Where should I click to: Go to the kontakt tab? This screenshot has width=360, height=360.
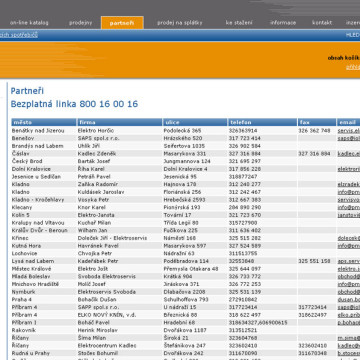(x=322, y=23)
